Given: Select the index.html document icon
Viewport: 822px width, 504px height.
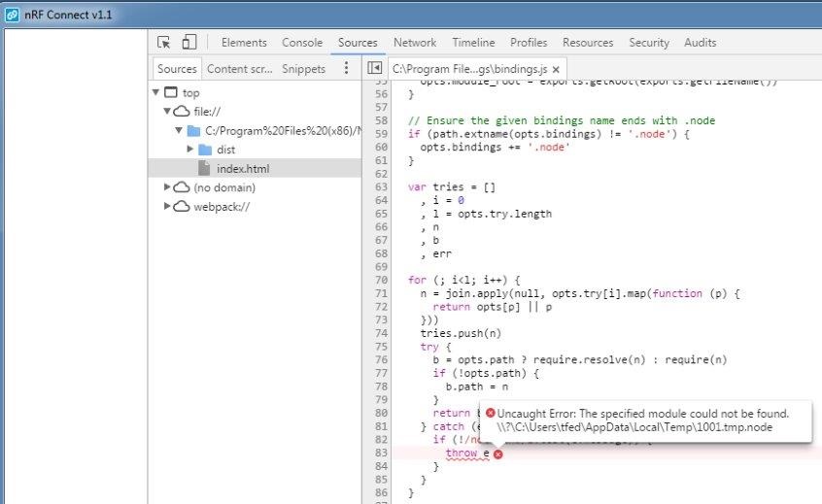Looking at the screenshot, I should coord(204,168).
